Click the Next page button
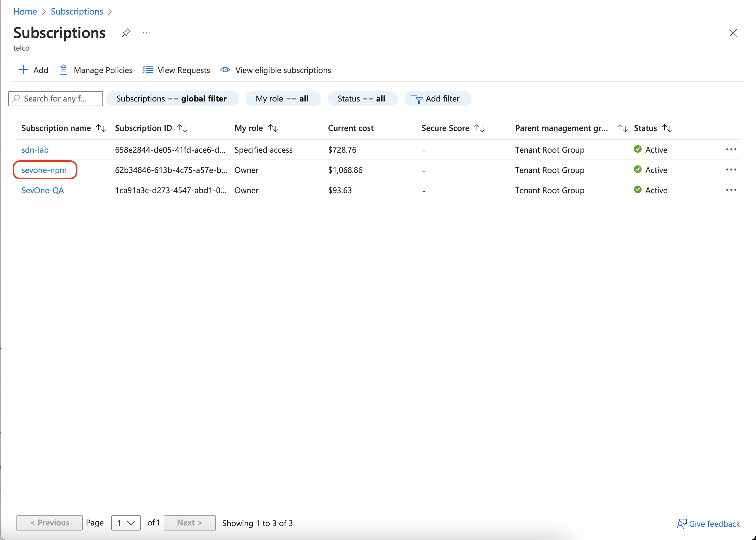 (x=189, y=523)
